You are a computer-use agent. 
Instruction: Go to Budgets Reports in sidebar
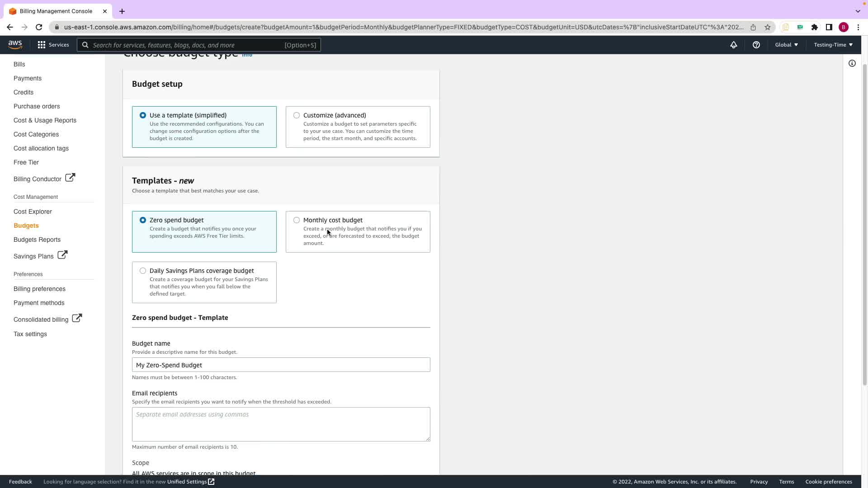point(37,239)
